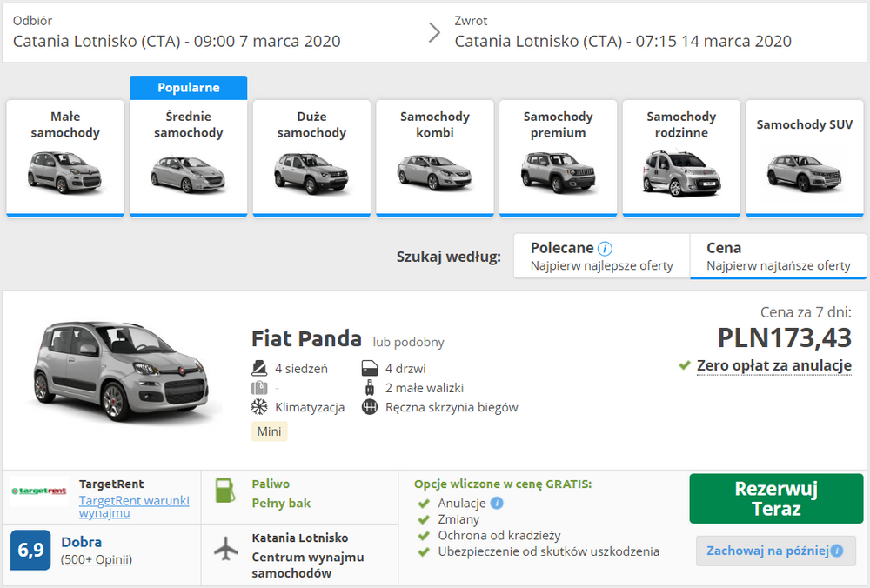The height and width of the screenshot is (588, 870).
Task: Click Zero opłat za anulacje link
Action: 773,365
